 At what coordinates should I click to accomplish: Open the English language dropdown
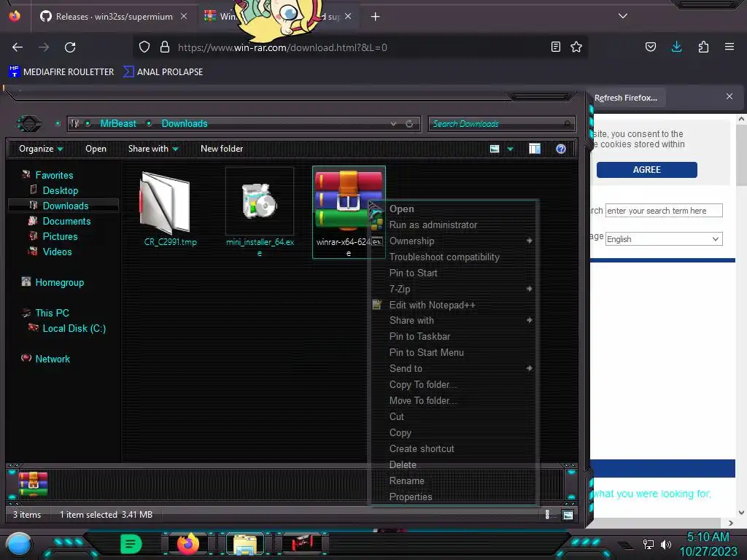coord(664,239)
